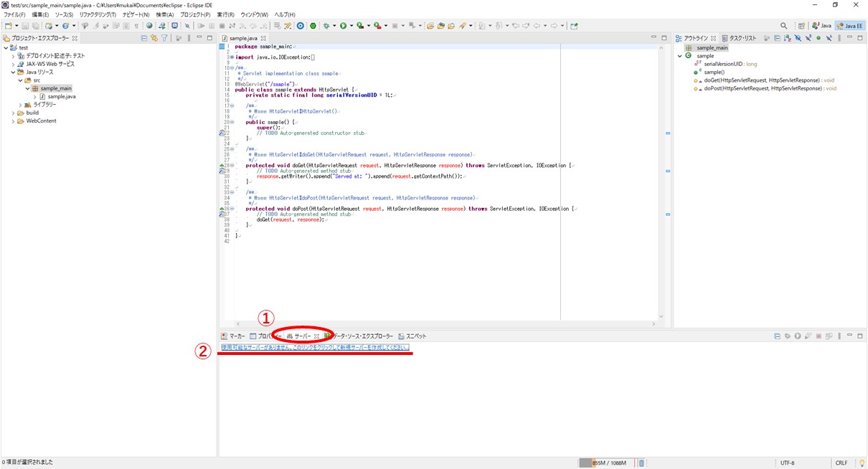Click the UTF-8 encoding status entry

787,463
